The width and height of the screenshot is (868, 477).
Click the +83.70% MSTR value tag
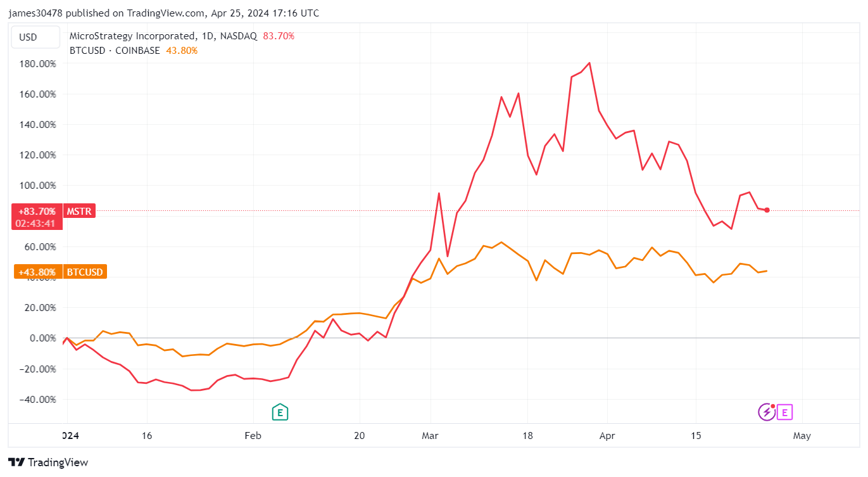click(x=37, y=211)
